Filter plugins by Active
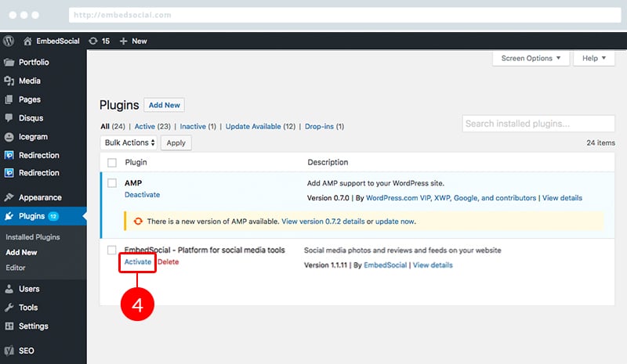The height and width of the screenshot is (364, 627). click(x=145, y=126)
